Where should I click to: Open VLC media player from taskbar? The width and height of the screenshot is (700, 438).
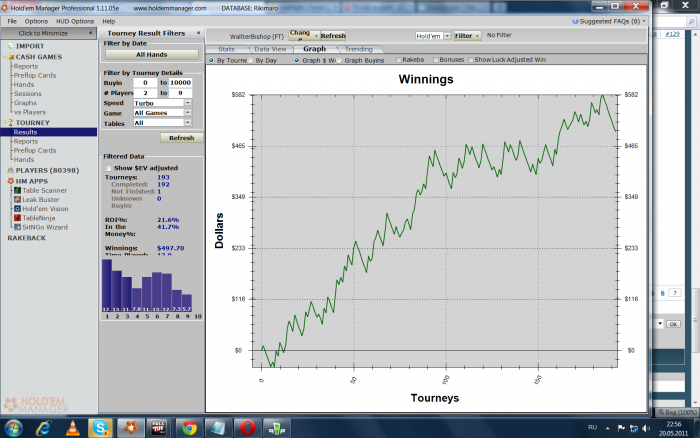(72, 428)
